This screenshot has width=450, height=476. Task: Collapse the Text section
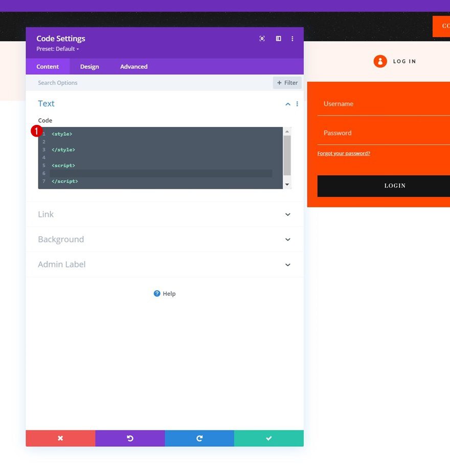point(288,104)
